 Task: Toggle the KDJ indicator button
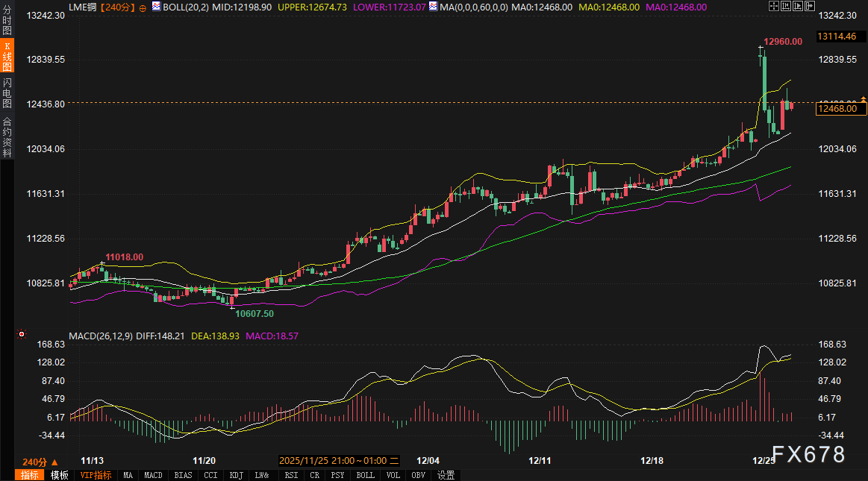[236, 475]
